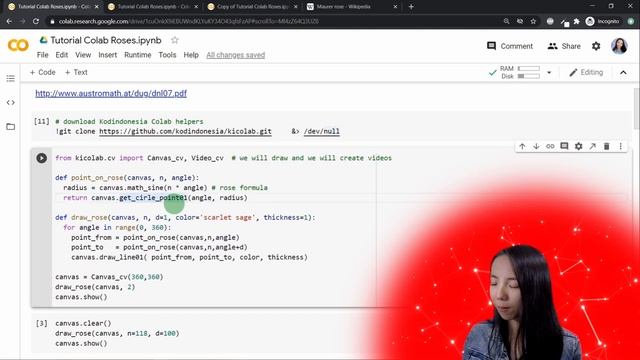Viewport: 640px width, 360px height.
Task: Open table of contents sidebar panel
Action: (x=11, y=78)
